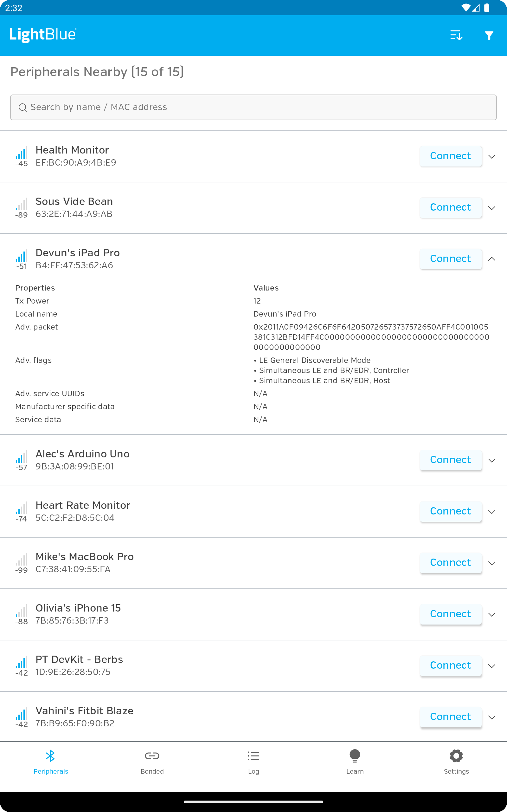Connect to Olivia's iPhone 15

[451, 614]
